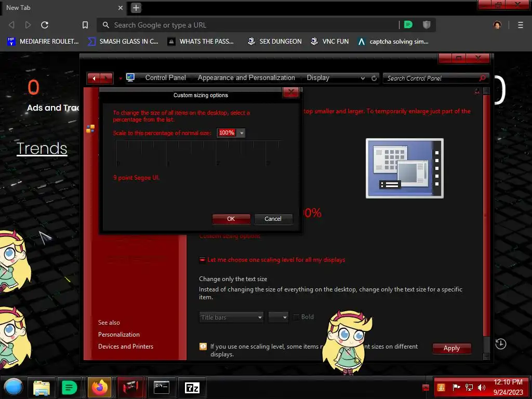Toggle Let me choose one scaling level checkbox
The image size is (532, 399).
coord(202,260)
